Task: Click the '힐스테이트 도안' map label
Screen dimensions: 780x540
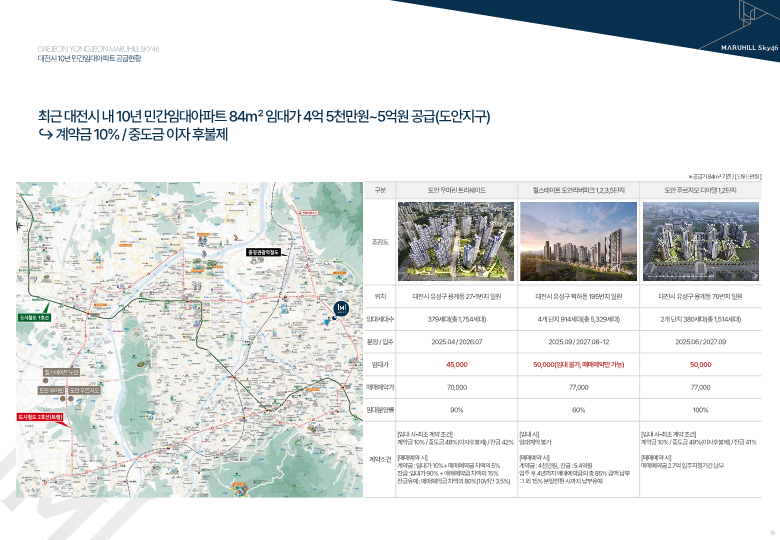Action: point(61,372)
